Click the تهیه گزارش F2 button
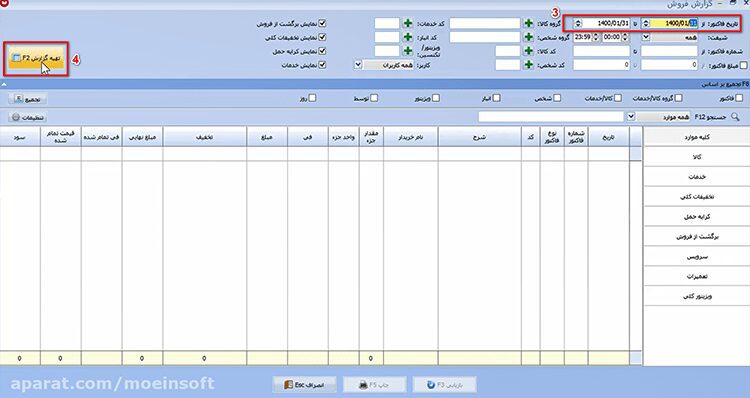 (x=36, y=58)
